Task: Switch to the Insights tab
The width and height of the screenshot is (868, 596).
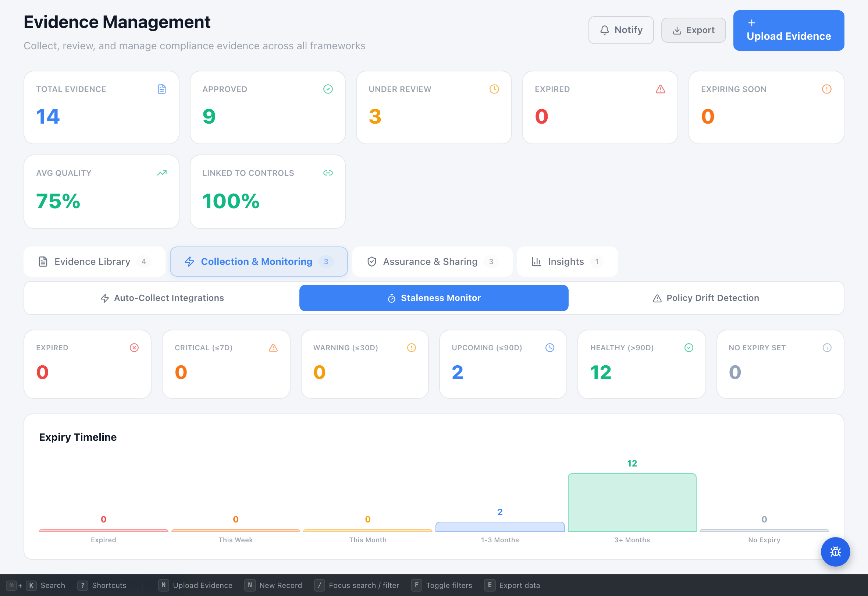Action: 565,262
